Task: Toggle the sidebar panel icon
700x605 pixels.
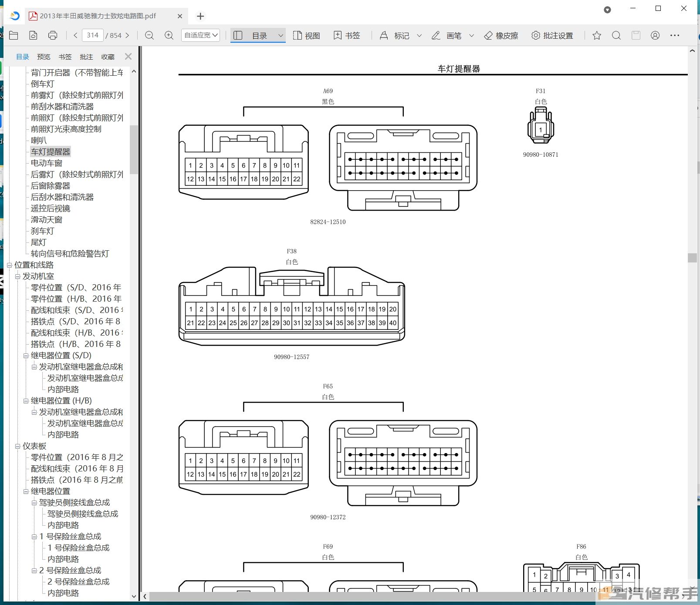Action: coord(238,35)
